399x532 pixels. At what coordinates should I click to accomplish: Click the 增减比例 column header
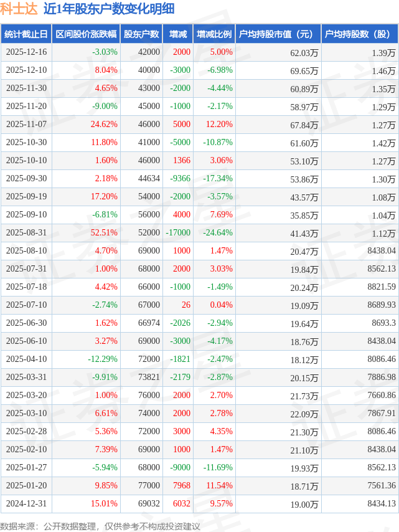coord(214,34)
